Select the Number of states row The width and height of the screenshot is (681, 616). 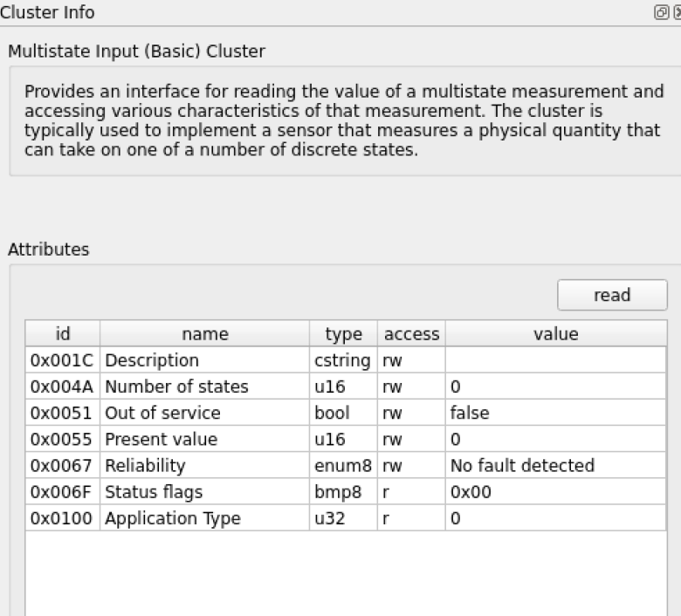(346, 387)
